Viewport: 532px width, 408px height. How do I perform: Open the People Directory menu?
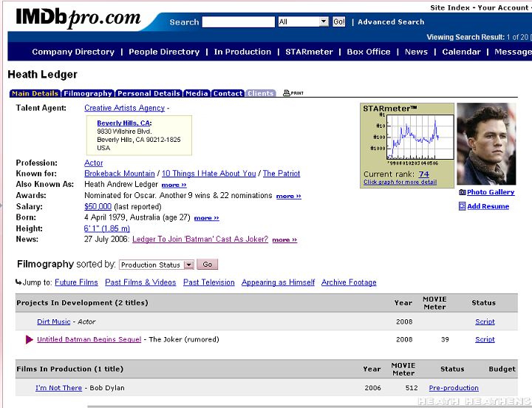164,52
